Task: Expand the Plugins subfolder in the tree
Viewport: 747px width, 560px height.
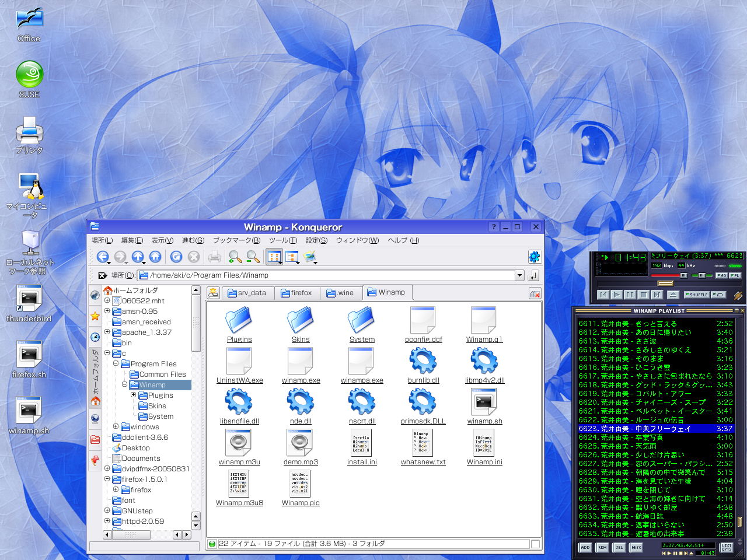Action: pyautogui.click(x=133, y=395)
